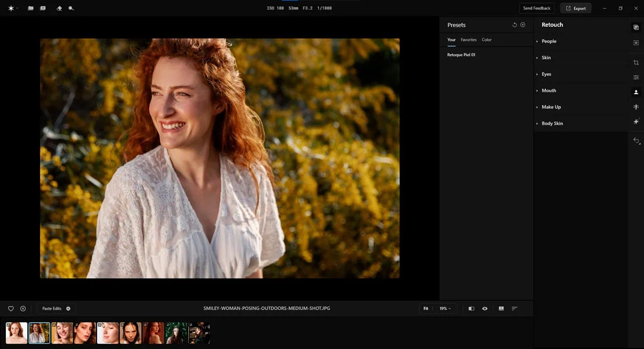Select the third filmstrip thumbnail, smiling blonde woman
Viewport: 644px width, 349px height.
(x=62, y=333)
